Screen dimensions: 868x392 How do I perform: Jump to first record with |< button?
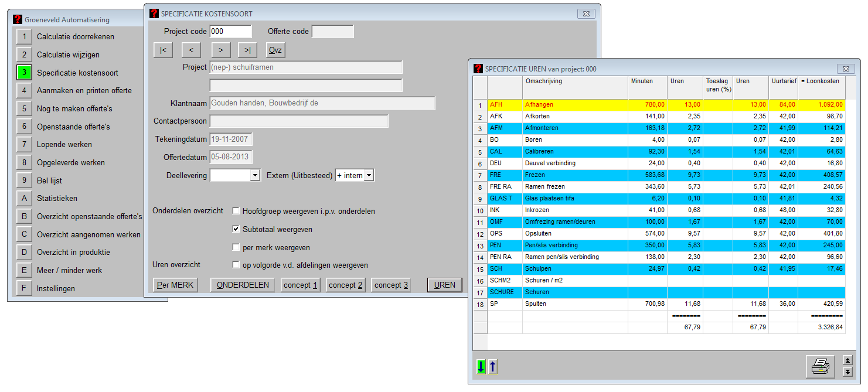click(163, 50)
